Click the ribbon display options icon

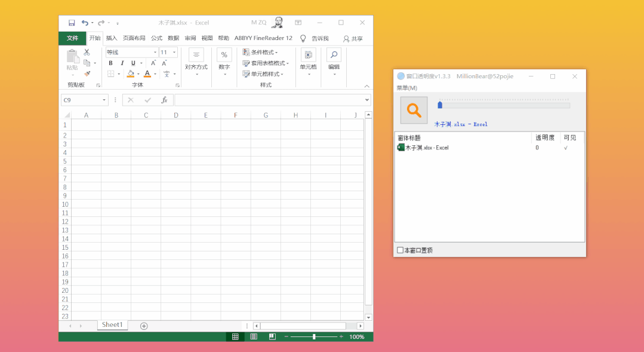click(x=298, y=23)
